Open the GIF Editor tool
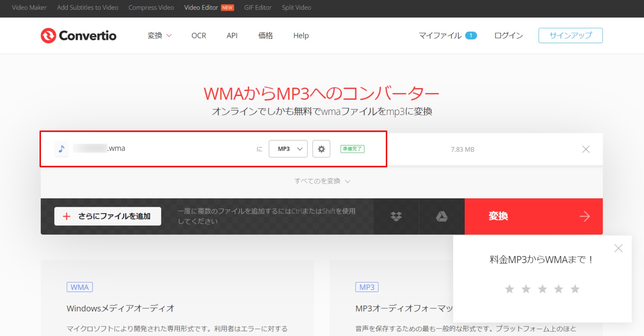Screen dimensions: 644x336 [x=258, y=7]
